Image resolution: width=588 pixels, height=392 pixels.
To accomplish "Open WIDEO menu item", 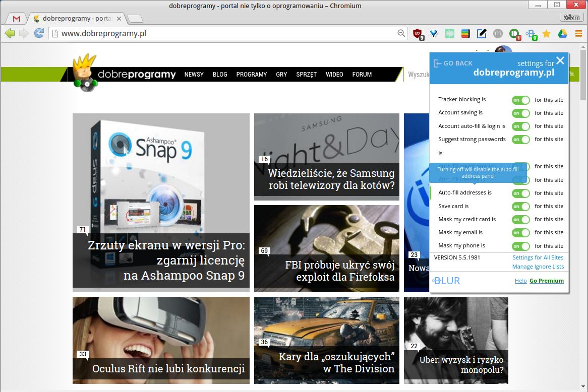I will tap(334, 75).
